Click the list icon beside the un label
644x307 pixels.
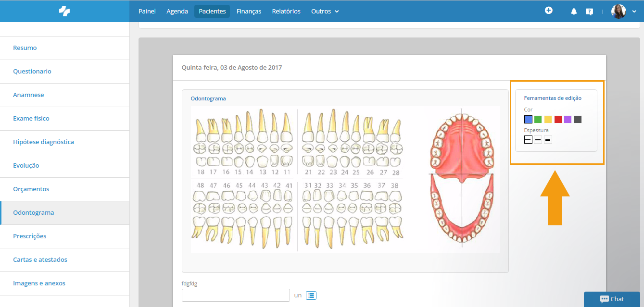click(x=311, y=295)
